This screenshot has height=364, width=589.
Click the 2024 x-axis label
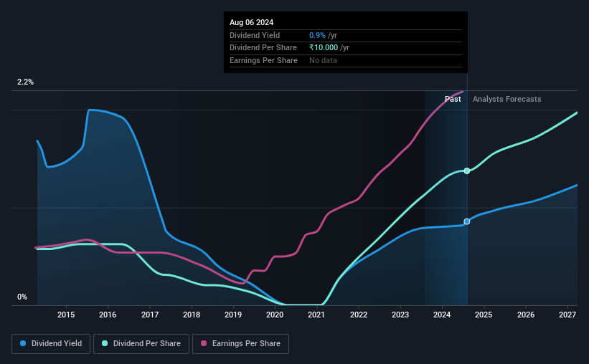[442, 315]
